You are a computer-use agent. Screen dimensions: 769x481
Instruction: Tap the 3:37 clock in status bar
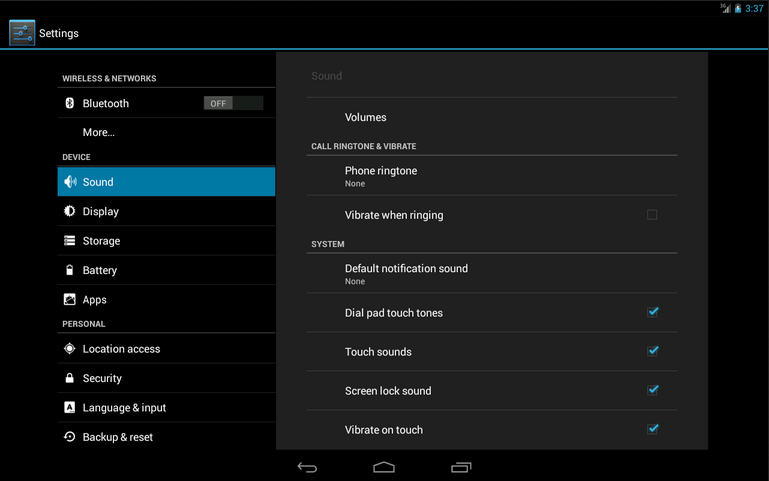[x=754, y=8]
